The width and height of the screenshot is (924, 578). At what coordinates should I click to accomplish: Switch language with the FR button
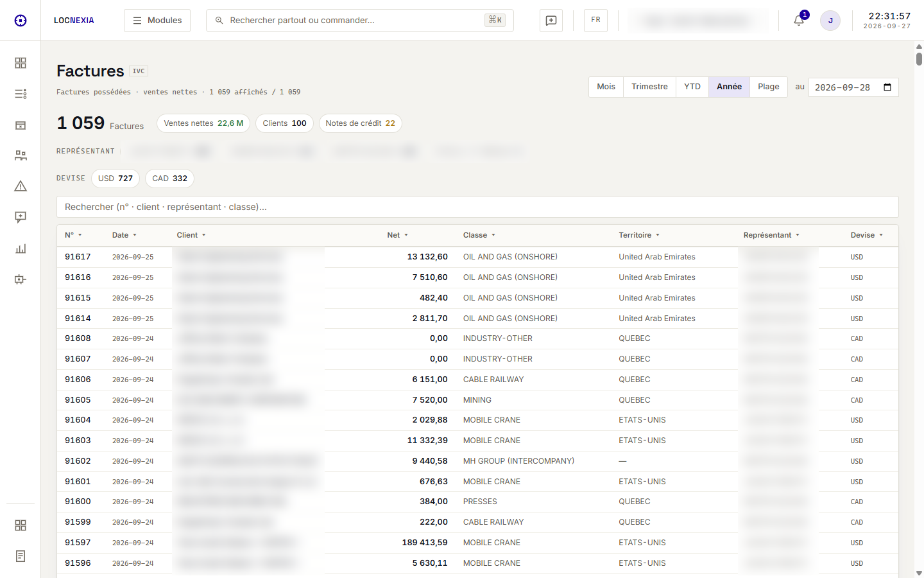coord(595,21)
